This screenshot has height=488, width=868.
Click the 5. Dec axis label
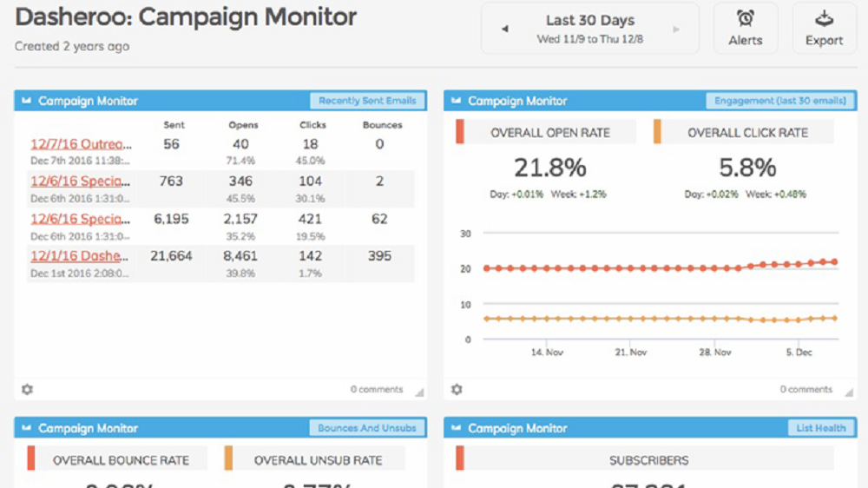[799, 353]
